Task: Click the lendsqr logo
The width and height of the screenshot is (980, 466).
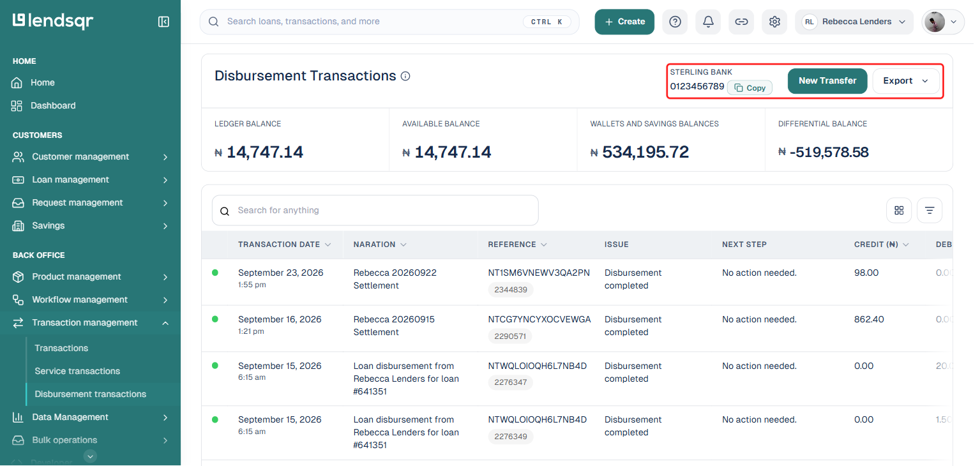Action: click(53, 21)
